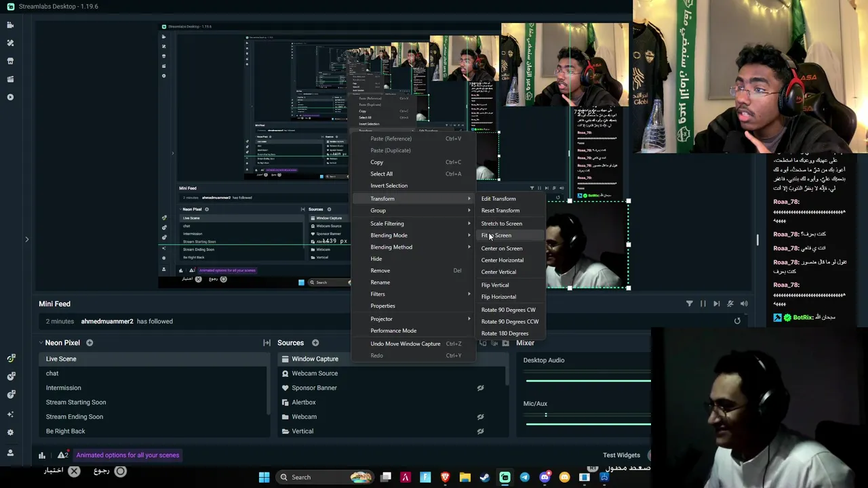Refresh the ahmedmuammer2 follow event
Viewport: 868px width, 488px height.
[737, 321]
